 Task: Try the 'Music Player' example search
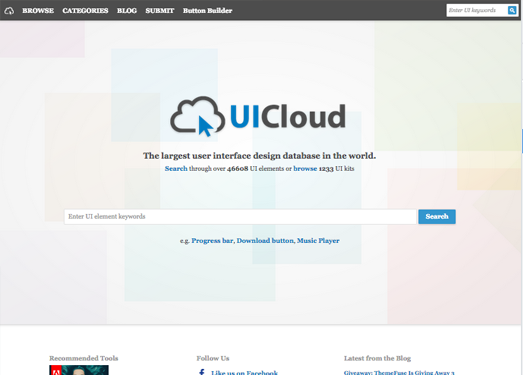click(318, 241)
